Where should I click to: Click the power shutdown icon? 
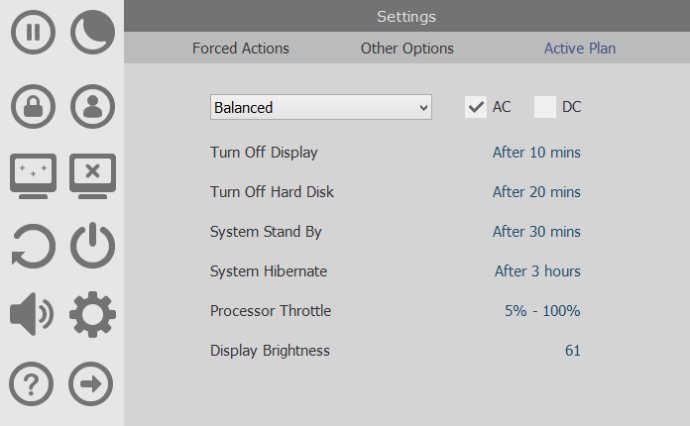[x=92, y=245]
